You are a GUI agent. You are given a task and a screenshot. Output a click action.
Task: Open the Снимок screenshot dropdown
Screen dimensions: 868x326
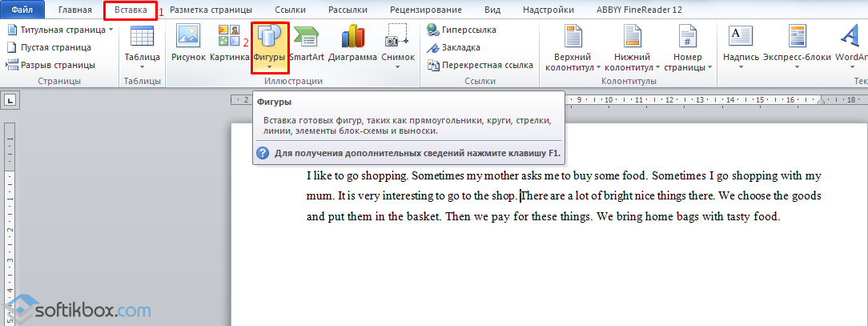click(x=398, y=66)
